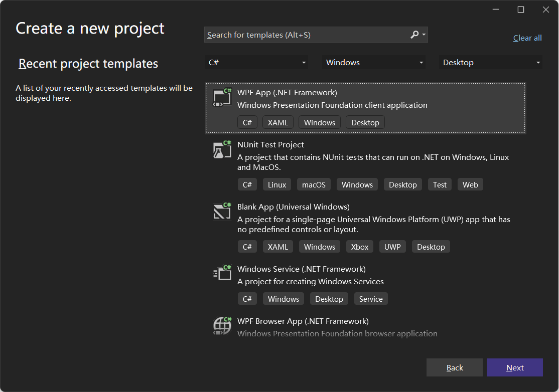Click the WPF Browser App globe icon
559x392 pixels.
tap(222, 326)
